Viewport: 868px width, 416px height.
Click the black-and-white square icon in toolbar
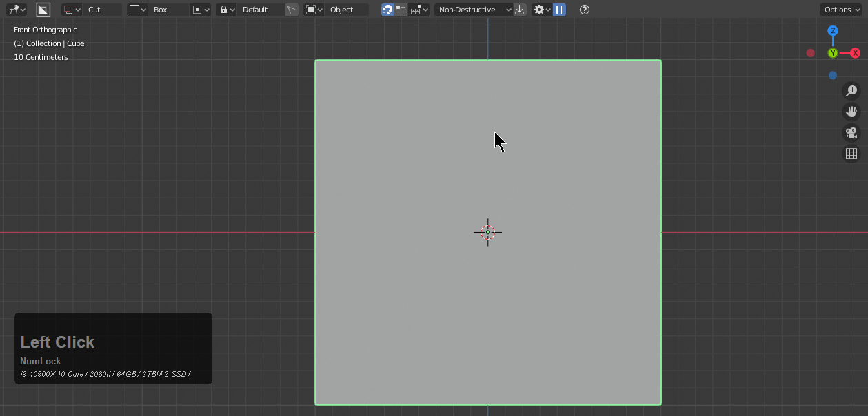pyautogui.click(x=43, y=10)
